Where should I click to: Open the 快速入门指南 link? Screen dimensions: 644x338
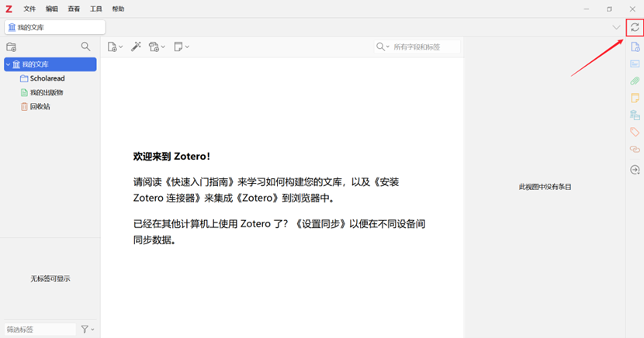200,181
